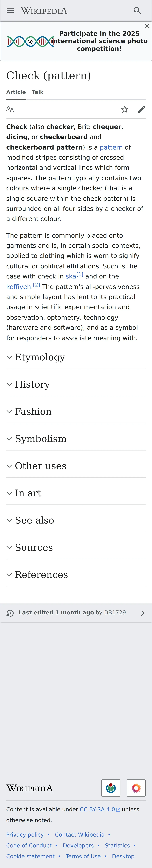
Task: Dismiss the science photo competition banner
Action: click(x=147, y=26)
